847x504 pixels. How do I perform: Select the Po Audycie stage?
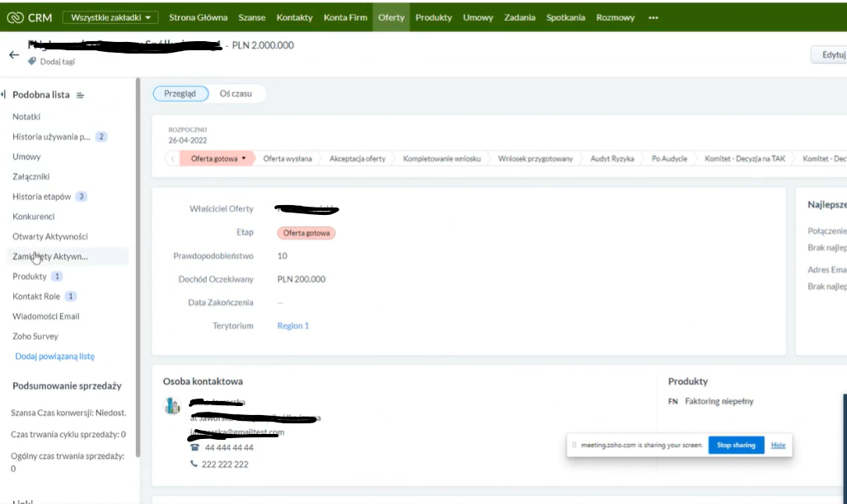click(x=669, y=159)
